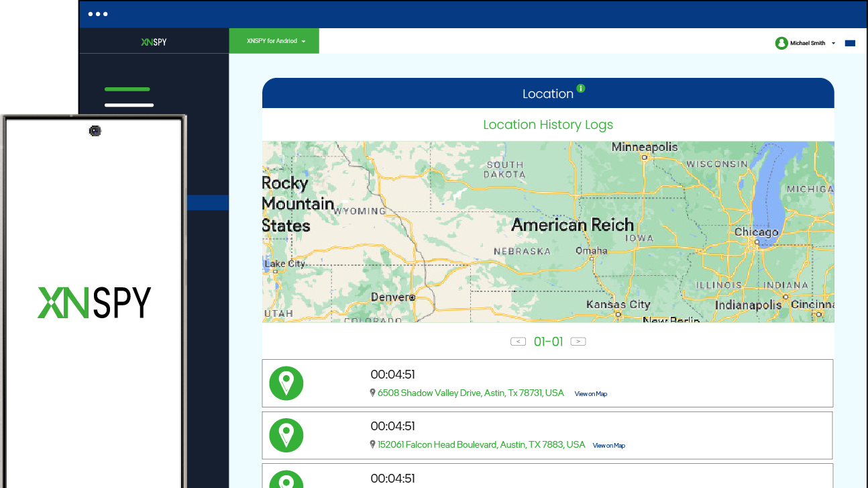Open the XNSPY for Android dropdown

275,41
